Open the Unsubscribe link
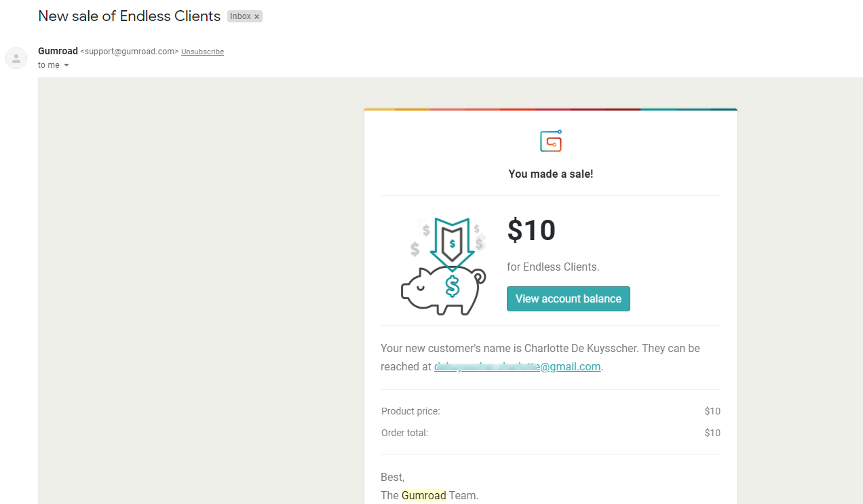Image resolution: width=863 pixels, height=504 pixels. (x=202, y=52)
